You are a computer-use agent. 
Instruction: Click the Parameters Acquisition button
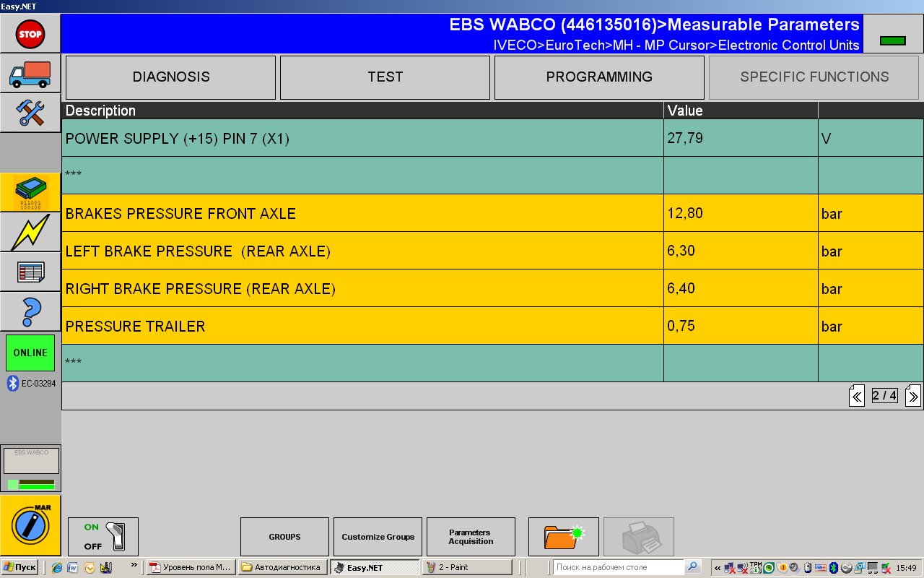click(x=471, y=537)
